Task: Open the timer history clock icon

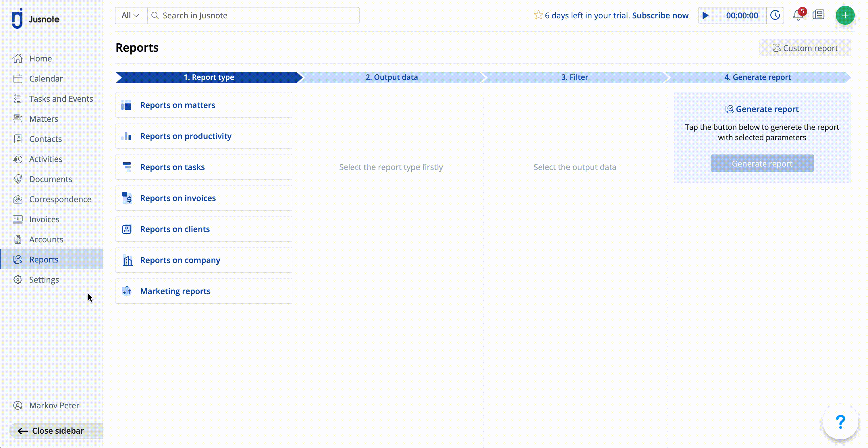Action: pos(775,15)
